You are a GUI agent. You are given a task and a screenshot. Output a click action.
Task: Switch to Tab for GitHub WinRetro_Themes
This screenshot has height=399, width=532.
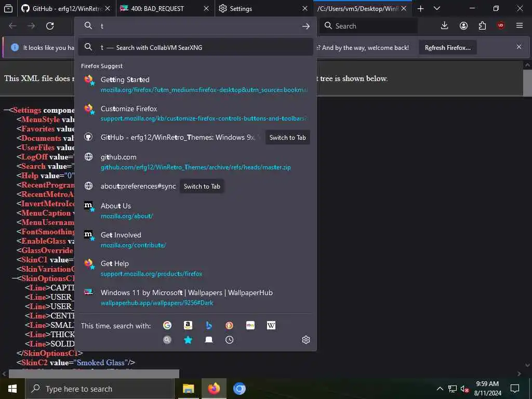pyautogui.click(x=287, y=137)
